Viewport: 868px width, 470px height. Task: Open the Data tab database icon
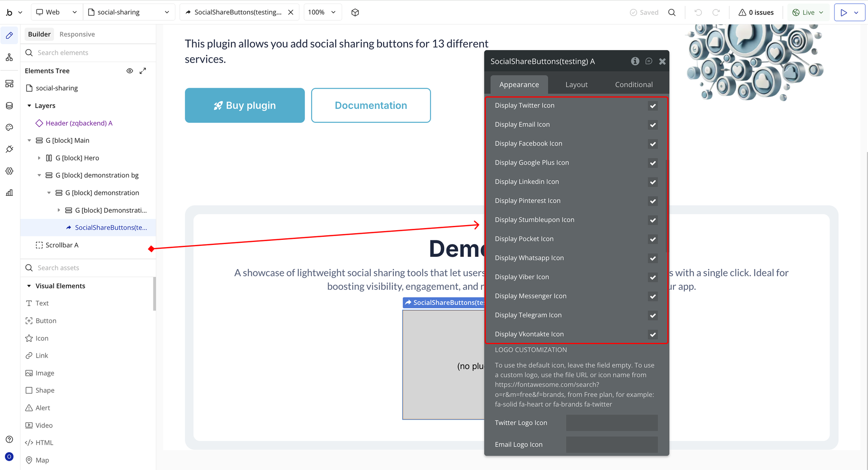(x=9, y=106)
